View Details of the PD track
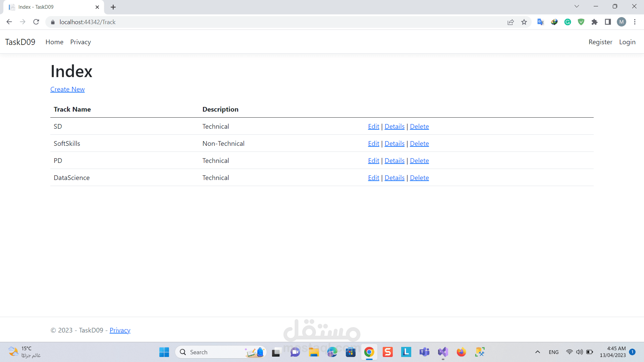Image resolution: width=644 pixels, height=362 pixels. [x=394, y=161]
